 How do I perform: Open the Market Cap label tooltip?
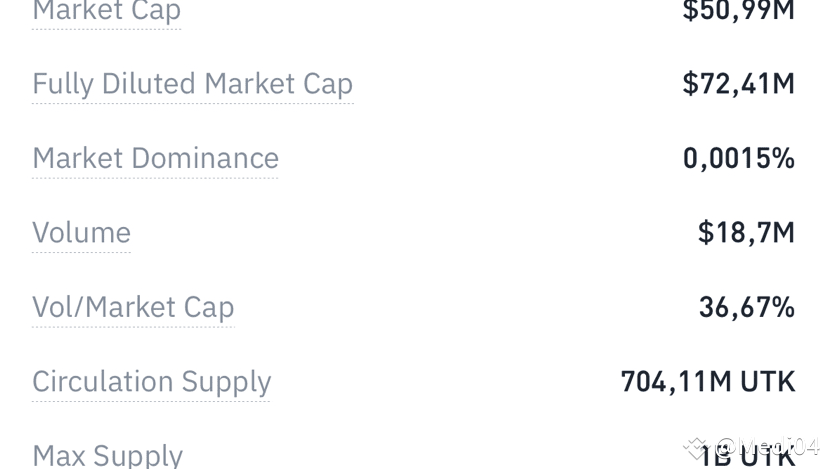click(x=107, y=12)
